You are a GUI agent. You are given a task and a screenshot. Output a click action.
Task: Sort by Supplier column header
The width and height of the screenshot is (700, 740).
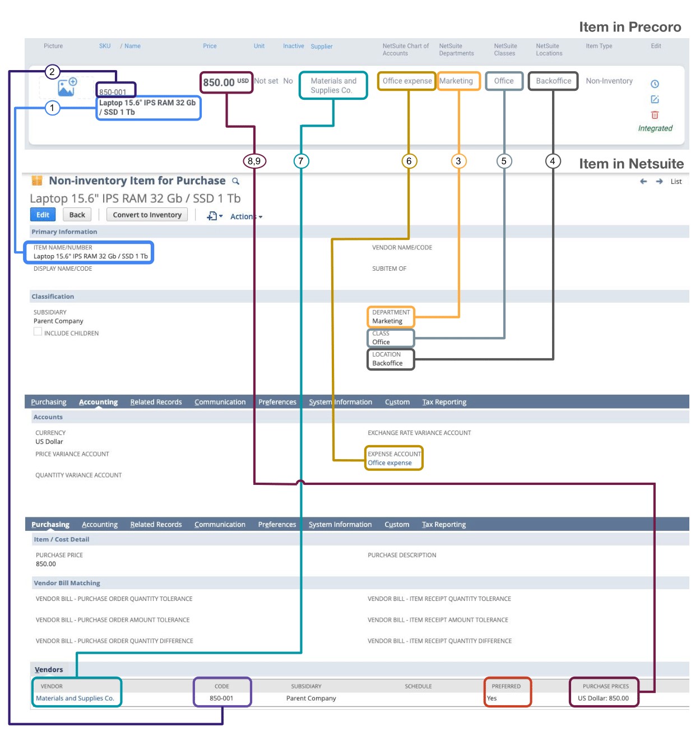pos(322,47)
